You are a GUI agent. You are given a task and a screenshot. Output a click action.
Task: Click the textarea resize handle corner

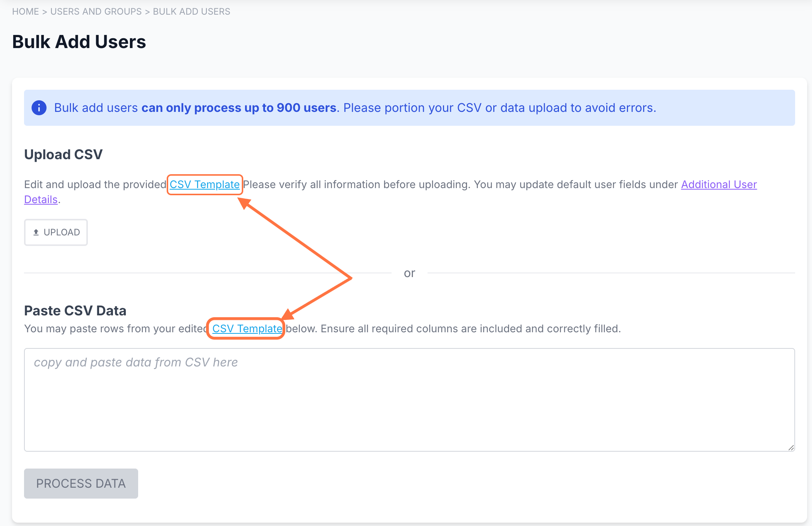pyautogui.click(x=791, y=447)
